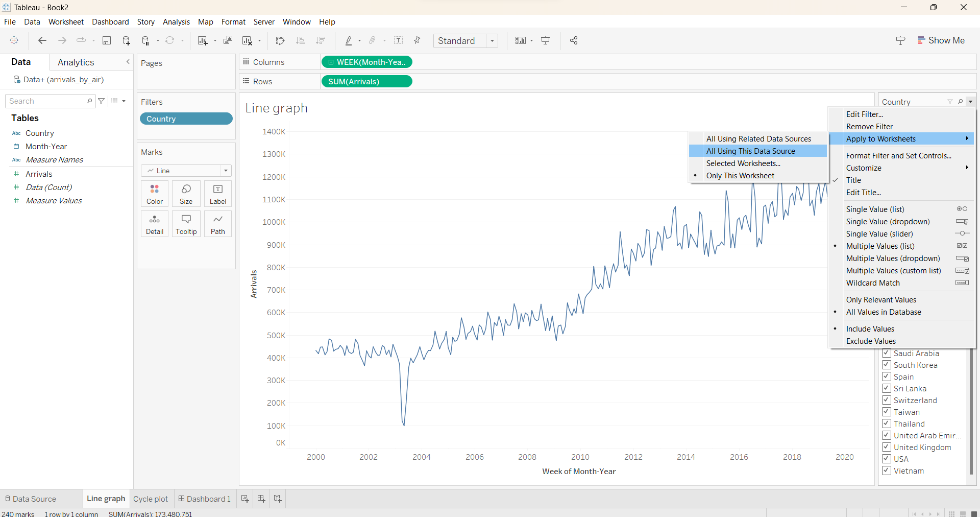Click the Save icon in toolbar
980x517 pixels.
coord(107,41)
